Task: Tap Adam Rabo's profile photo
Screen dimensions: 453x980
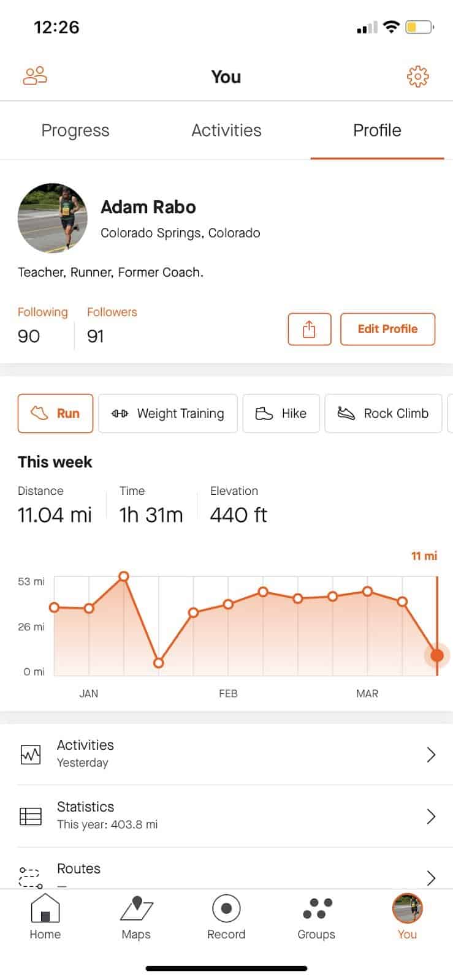Action: (53, 219)
